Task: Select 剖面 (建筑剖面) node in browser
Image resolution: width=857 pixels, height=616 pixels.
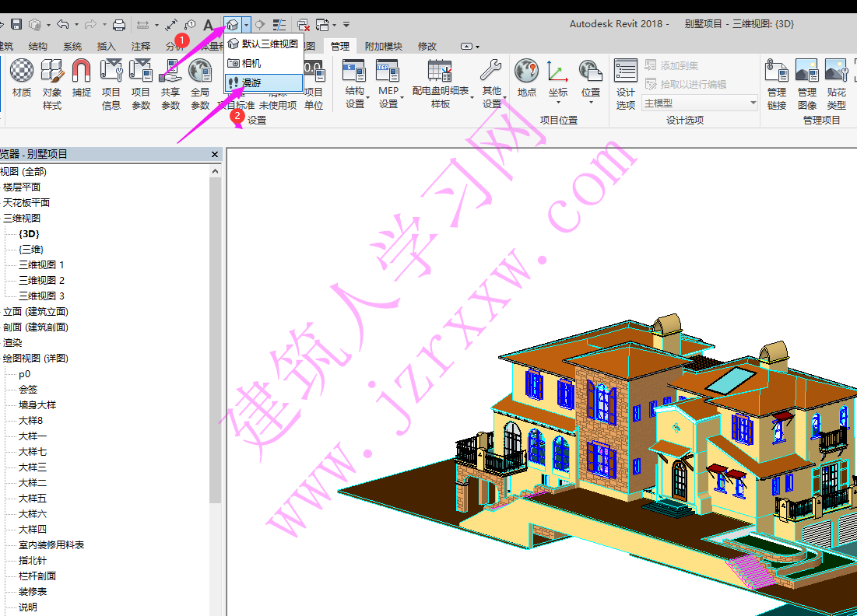Action: pos(36,327)
